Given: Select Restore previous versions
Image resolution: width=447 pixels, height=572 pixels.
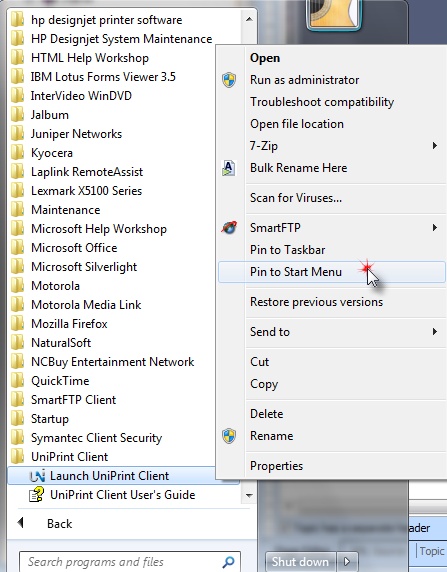Looking at the screenshot, I should coord(316,302).
